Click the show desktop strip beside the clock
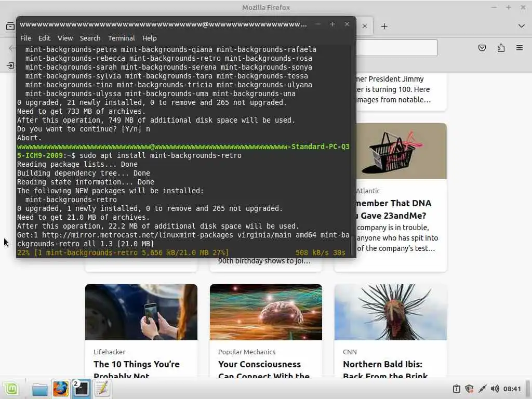The height and width of the screenshot is (399, 532). [x=528, y=389]
